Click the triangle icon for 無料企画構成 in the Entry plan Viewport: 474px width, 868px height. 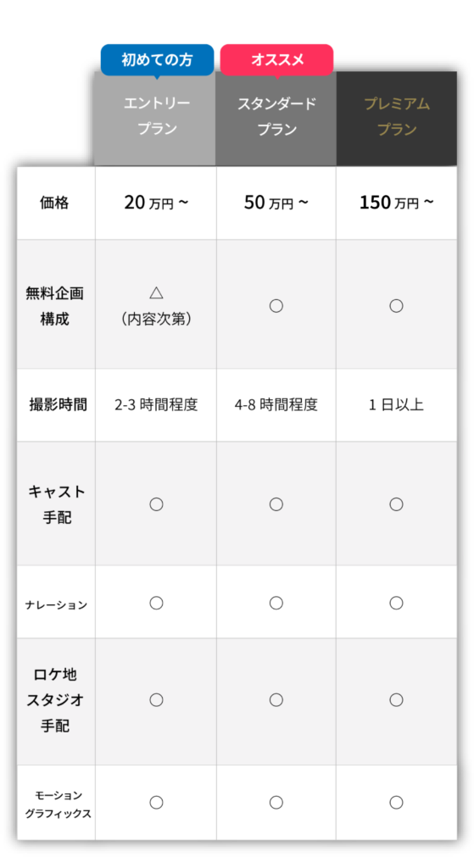point(156,292)
